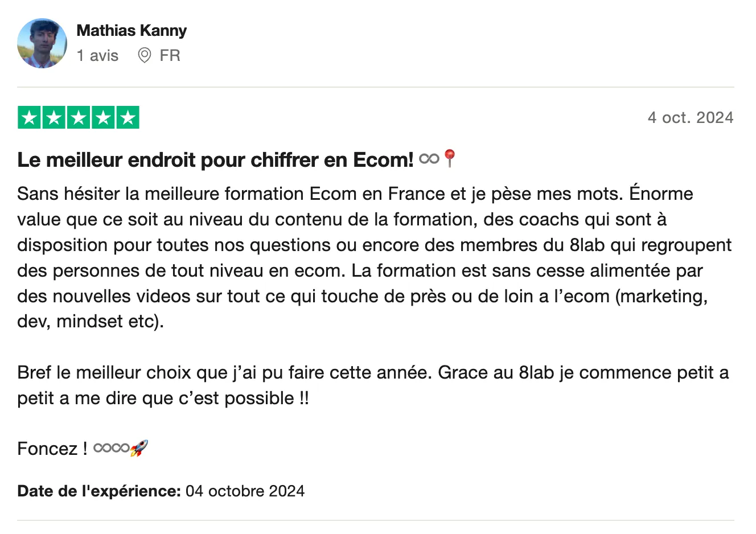Screen dimensions: 756x534
Task: Click the infinity emoji in the review title
Action: tap(429, 158)
